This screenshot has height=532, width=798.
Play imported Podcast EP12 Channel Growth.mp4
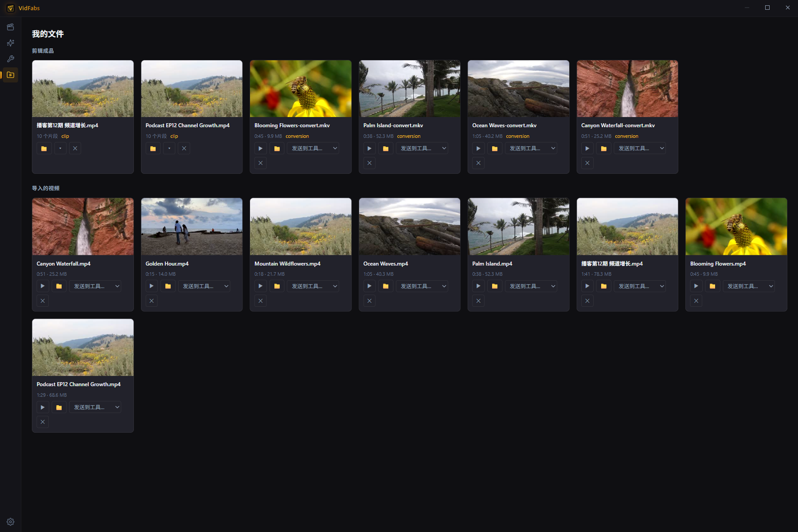click(43, 407)
